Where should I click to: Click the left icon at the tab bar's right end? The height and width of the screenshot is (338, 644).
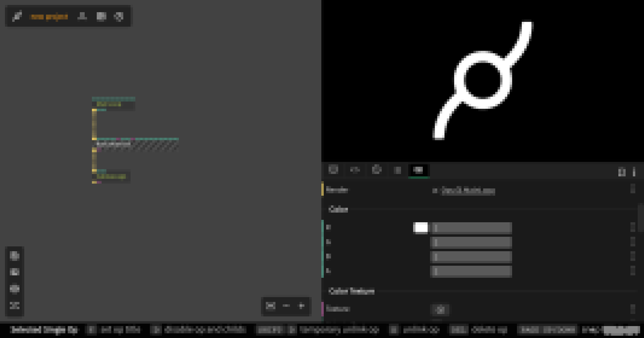coord(622,172)
